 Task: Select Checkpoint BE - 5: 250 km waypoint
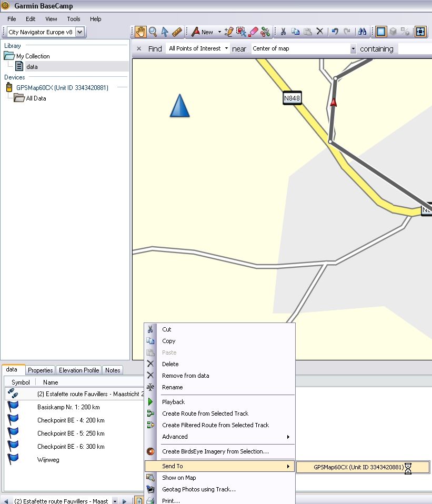click(x=71, y=434)
